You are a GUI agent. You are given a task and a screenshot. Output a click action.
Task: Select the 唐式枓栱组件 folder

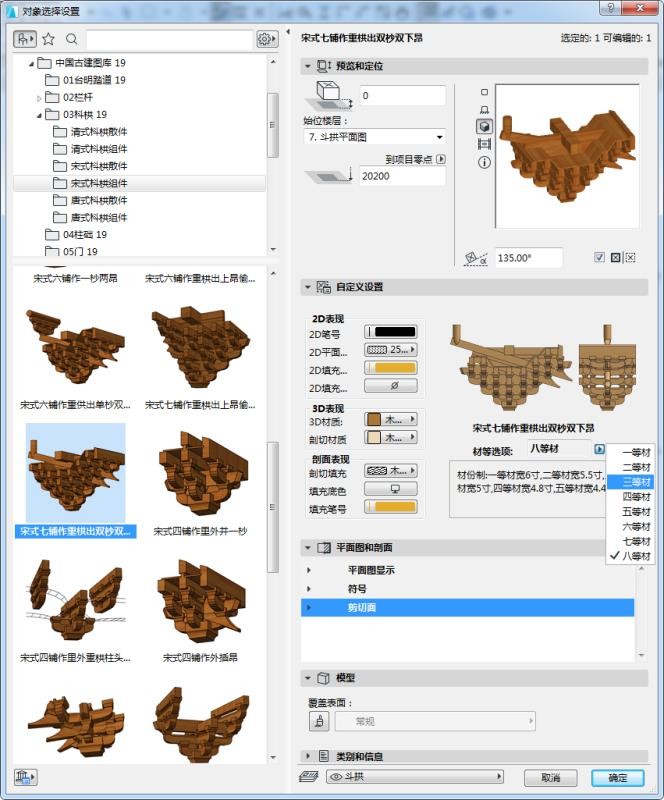coord(98,217)
